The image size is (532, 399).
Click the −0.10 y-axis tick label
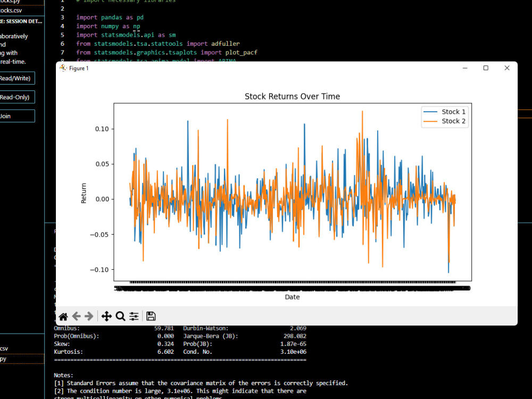(99, 270)
